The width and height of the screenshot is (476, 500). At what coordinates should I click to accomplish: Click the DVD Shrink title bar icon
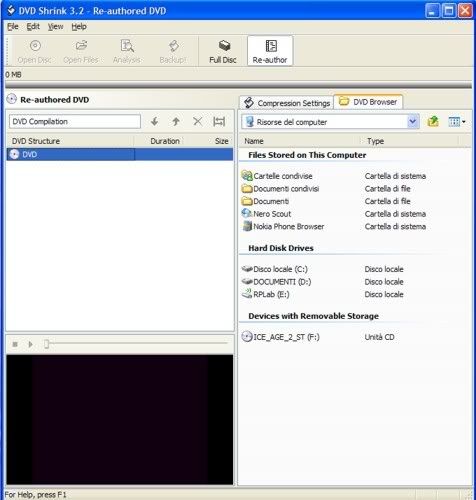click(11, 11)
